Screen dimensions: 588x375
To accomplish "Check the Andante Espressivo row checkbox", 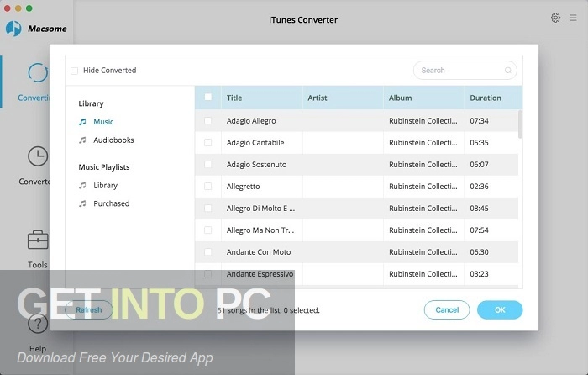I will pos(207,274).
